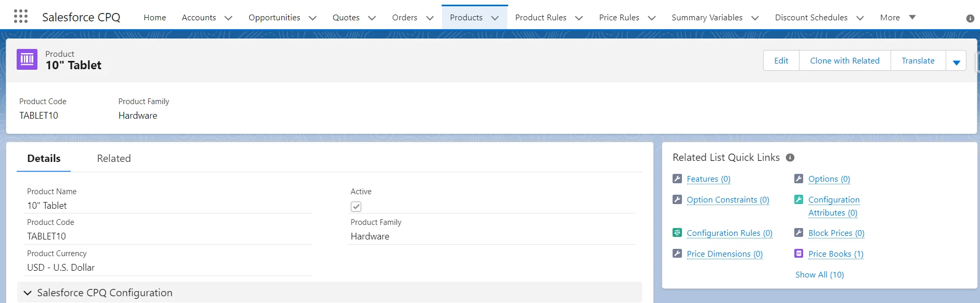Open the App Launcher grid icon

pos(21,17)
